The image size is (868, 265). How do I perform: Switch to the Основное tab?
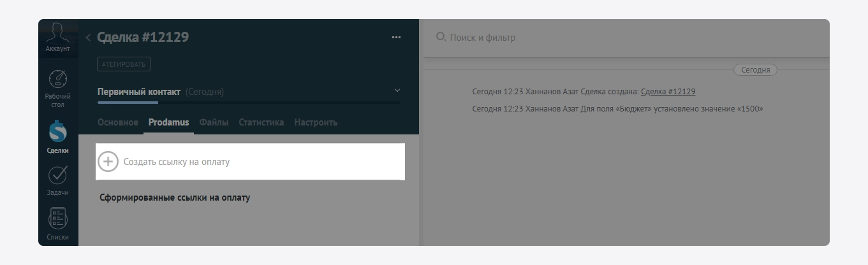point(118,122)
